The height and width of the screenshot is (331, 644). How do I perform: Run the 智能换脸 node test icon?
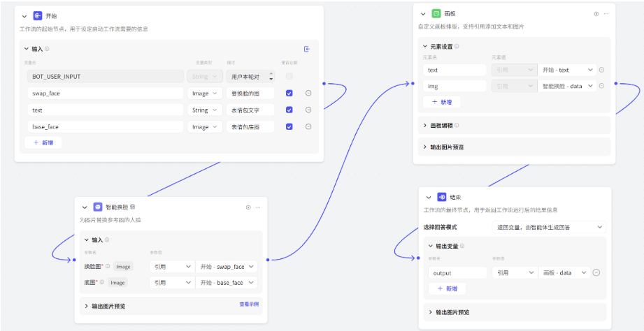pyautogui.click(x=248, y=207)
